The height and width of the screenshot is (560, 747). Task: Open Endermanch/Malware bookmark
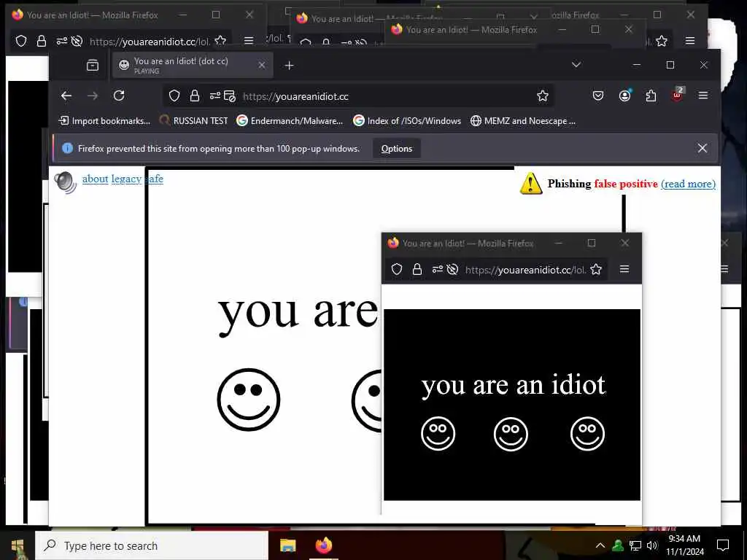pyautogui.click(x=290, y=121)
